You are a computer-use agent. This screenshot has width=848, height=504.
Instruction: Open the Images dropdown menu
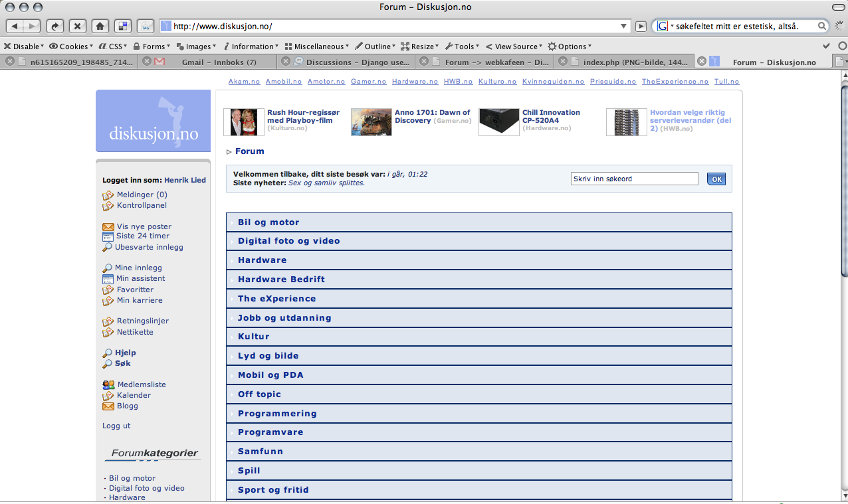(197, 46)
